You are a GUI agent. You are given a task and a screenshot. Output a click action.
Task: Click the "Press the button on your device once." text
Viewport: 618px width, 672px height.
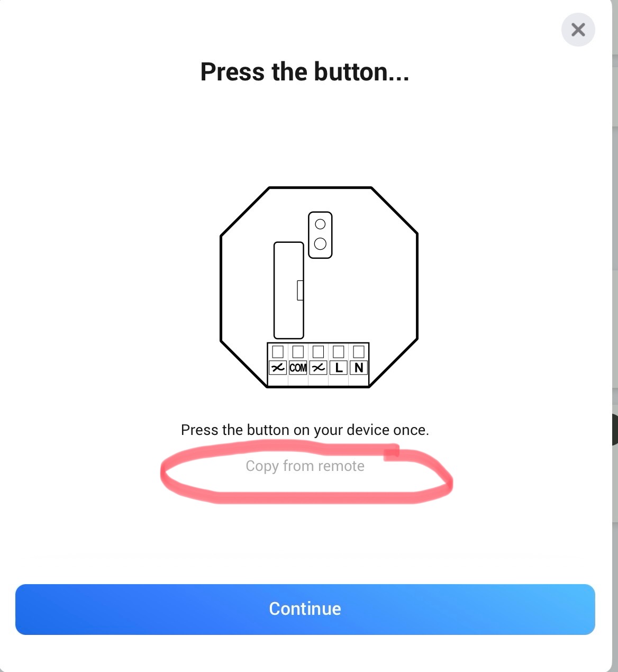(x=305, y=430)
